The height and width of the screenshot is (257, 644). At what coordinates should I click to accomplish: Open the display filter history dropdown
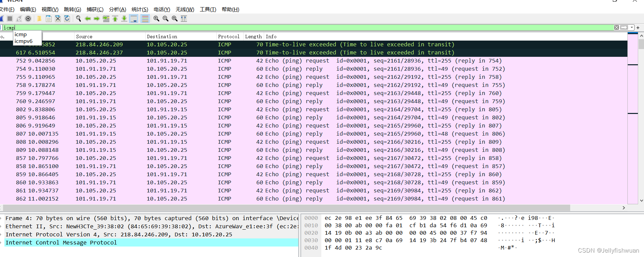632,27
